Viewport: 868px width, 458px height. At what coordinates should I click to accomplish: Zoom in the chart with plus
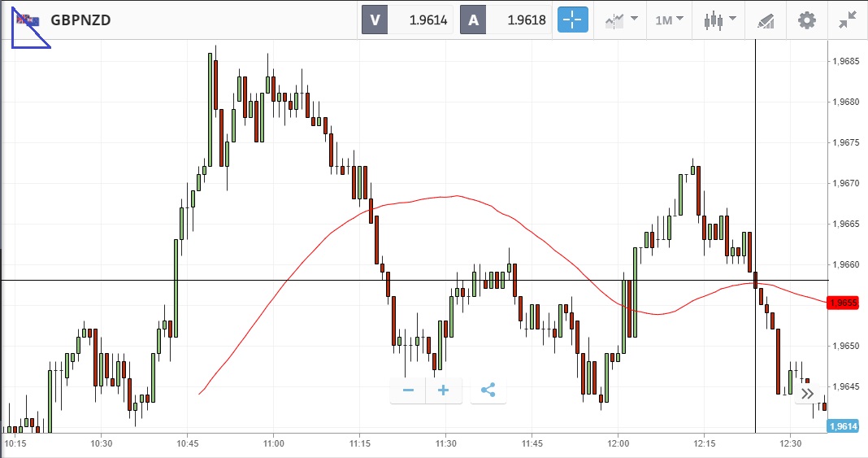[444, 390]
